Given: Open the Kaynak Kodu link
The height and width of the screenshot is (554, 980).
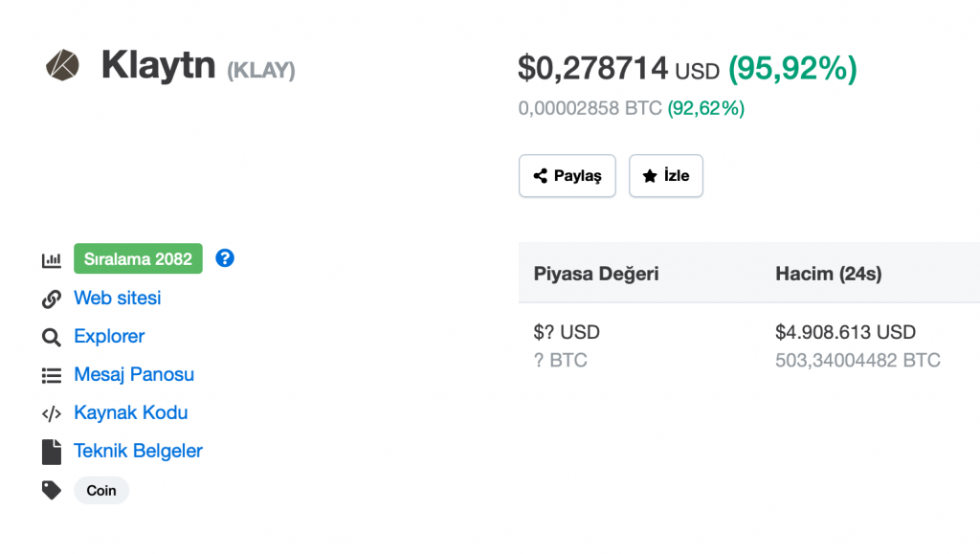Looking at the screenshot, I should (x=131, y=413).
